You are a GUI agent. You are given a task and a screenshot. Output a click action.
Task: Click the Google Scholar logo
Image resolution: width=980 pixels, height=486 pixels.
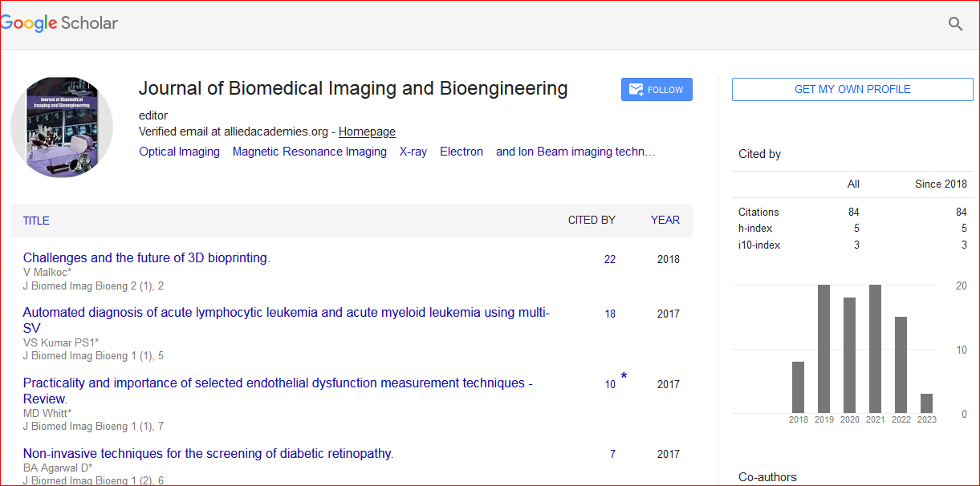point(59,23)
